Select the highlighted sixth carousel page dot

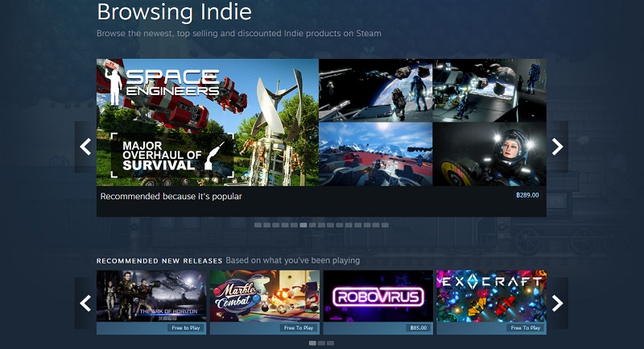pyautogui.click(x=303, y=225)
